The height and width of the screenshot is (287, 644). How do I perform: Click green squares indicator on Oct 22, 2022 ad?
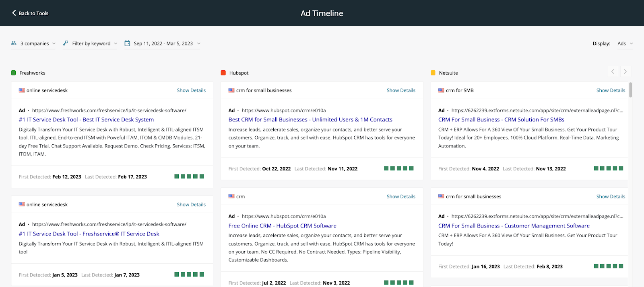tap(399, 168)
